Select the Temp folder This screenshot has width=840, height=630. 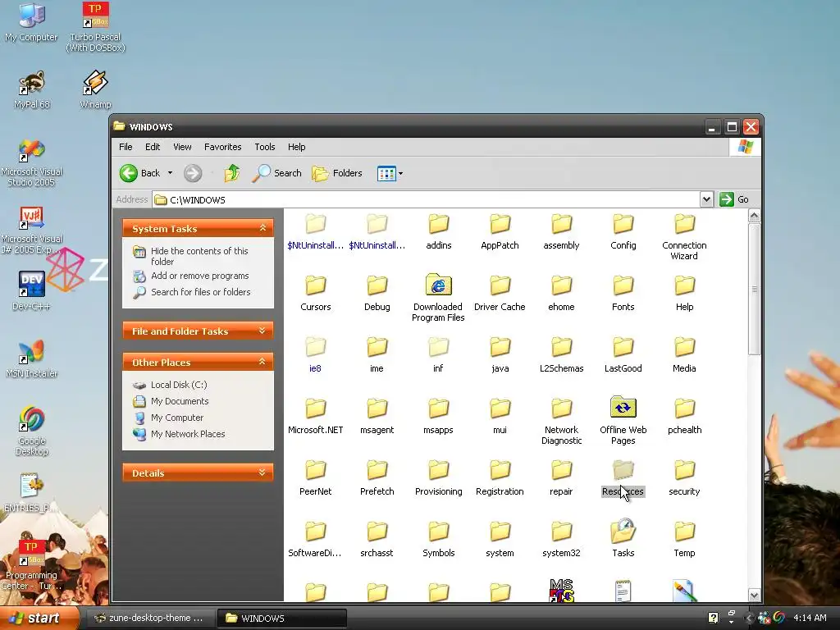tap(684, 539)
